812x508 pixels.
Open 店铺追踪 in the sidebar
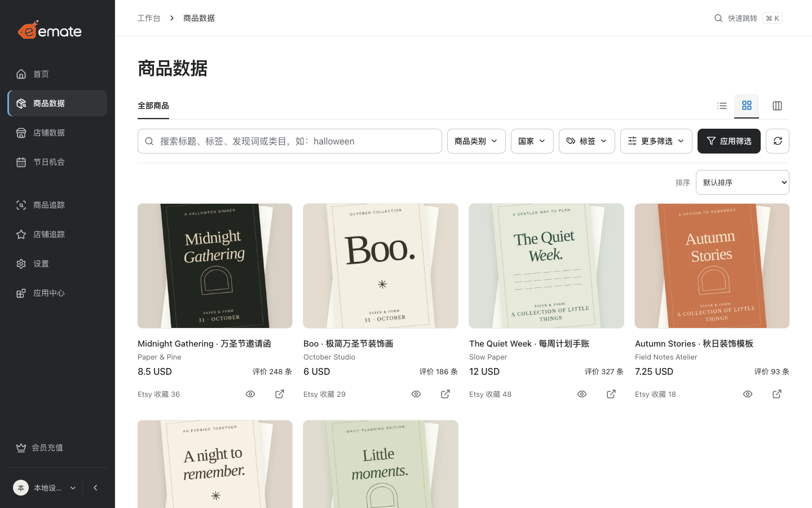tap(58, 234)
